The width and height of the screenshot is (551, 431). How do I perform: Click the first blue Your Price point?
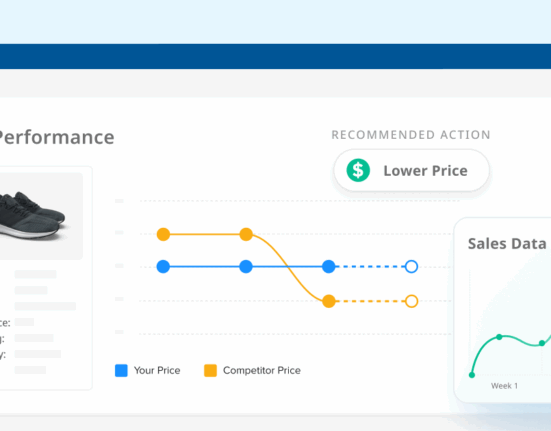click(163, 267)
